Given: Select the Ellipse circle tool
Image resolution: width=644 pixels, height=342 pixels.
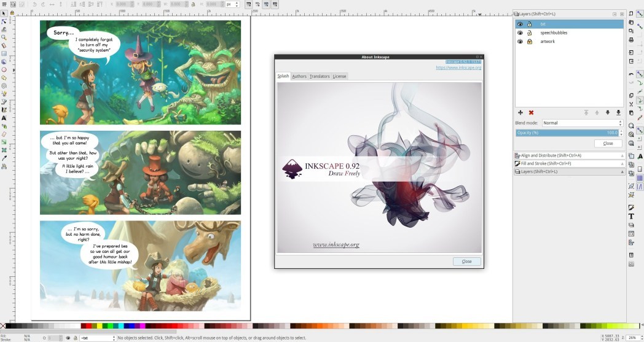Looking at the screenshot, I should click(x=4, y=70).
